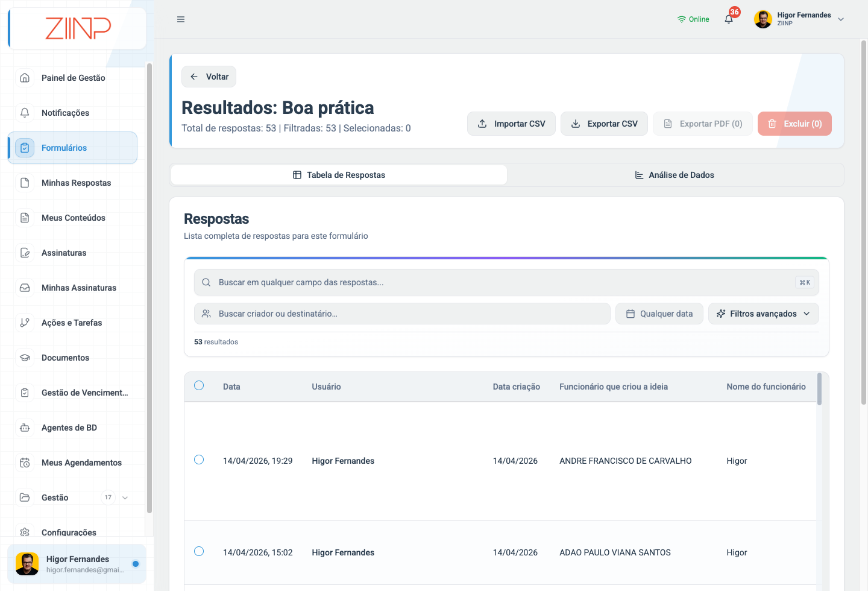Click the blue status dot in sidebar footer
The height and width of the screenshot is (591, 868).
pos(136,564)
